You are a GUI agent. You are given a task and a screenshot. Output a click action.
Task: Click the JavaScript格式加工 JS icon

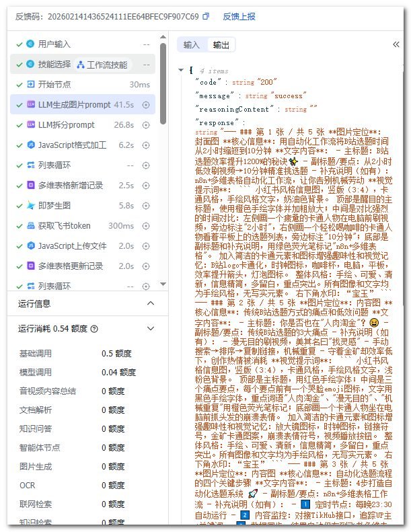click(30, 145)
